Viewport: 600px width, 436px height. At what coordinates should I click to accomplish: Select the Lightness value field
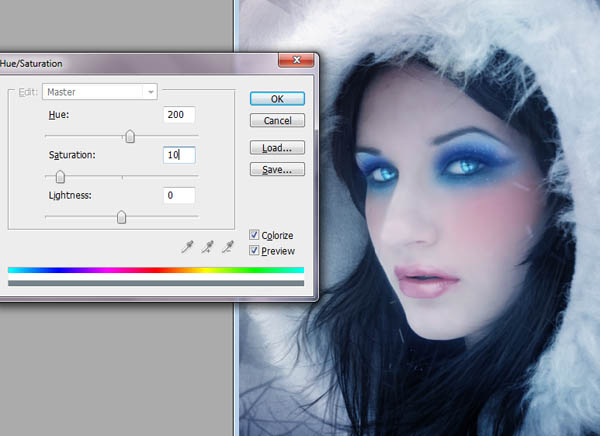point(178,195)
